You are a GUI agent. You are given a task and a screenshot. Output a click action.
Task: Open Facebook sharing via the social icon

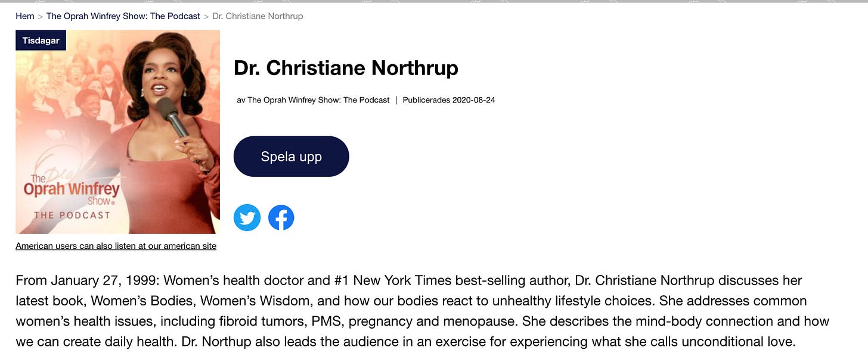pyautogui.click(x=281, y=217)
